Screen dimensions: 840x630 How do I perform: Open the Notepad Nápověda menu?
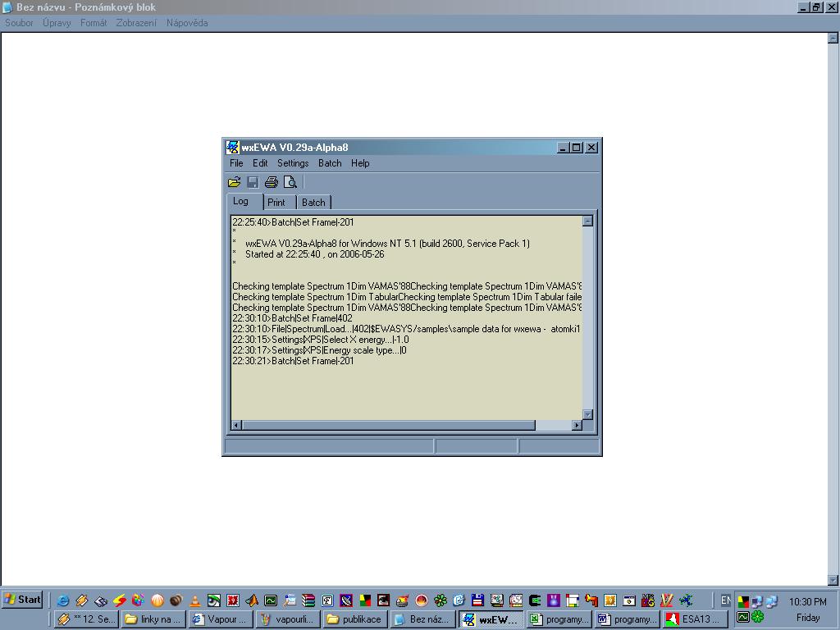point(187,23)
